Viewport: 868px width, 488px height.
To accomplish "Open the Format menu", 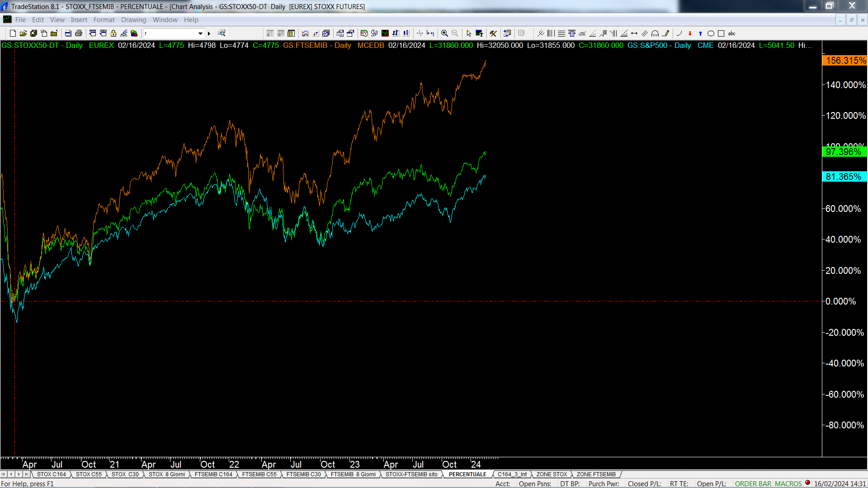I will coord(104,20).
